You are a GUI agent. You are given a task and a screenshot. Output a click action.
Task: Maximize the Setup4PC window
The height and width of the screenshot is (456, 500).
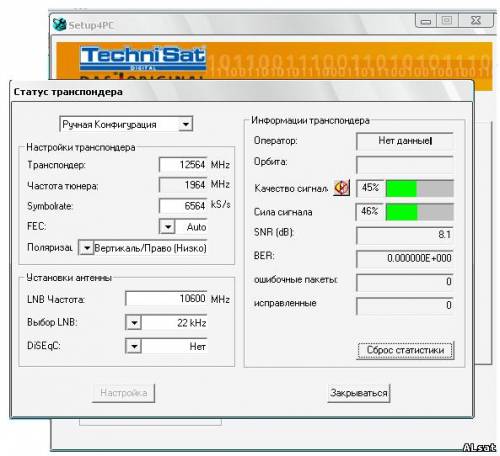point(447,21)
